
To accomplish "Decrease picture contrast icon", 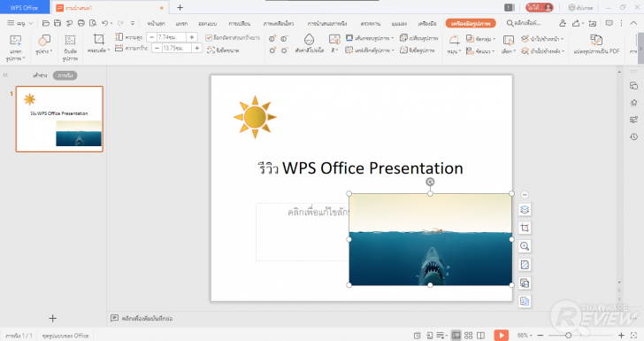I will (284, 39).
